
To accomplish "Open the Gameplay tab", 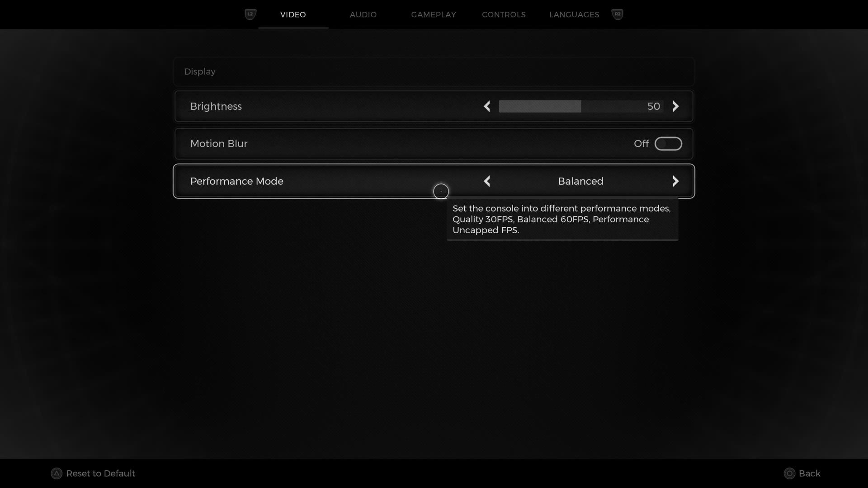I will point(433,14).
